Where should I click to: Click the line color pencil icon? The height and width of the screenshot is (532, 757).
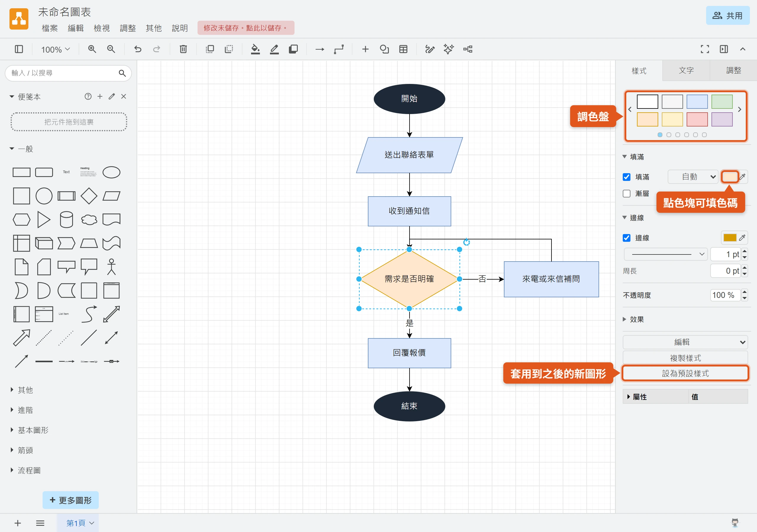274,49
